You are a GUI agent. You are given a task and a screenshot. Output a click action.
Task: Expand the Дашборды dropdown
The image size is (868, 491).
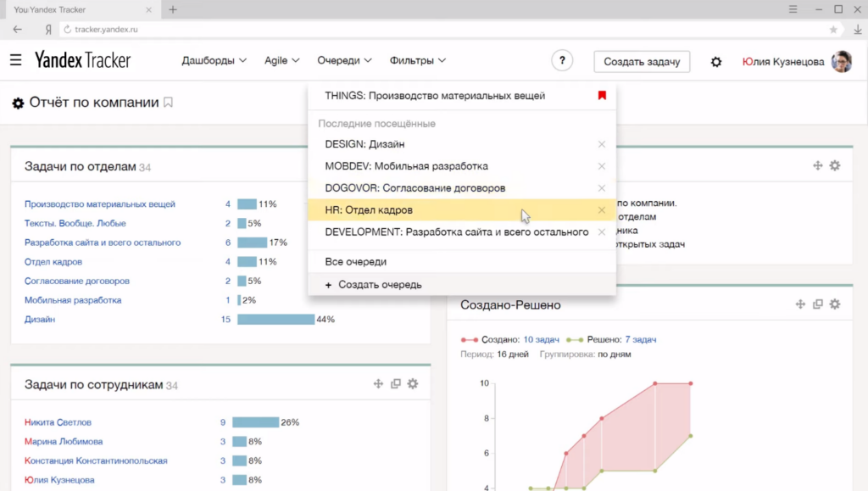click(x=214, y=61)
